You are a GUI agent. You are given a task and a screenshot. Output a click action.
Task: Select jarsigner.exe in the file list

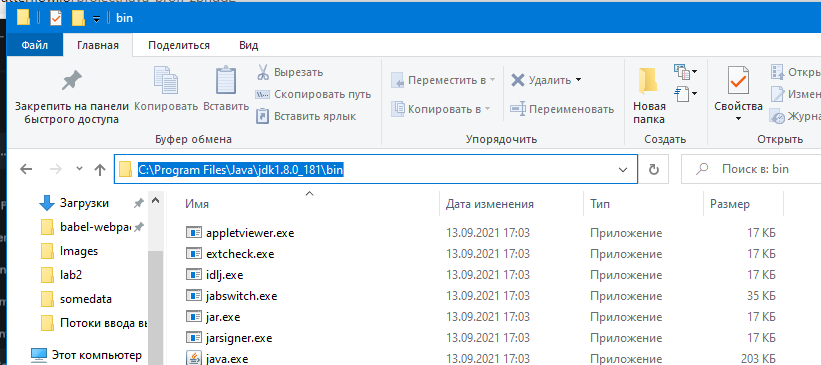[238, 338]
